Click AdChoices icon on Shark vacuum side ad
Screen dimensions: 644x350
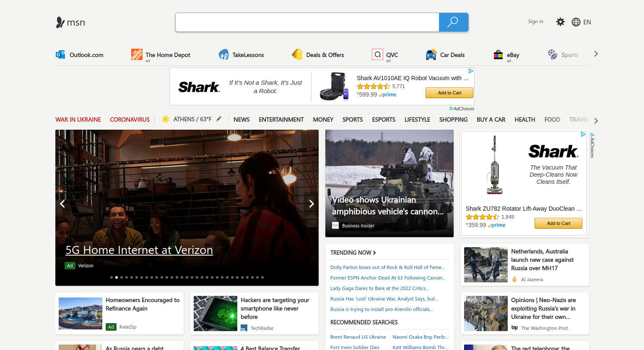click(x=583, y=134)
